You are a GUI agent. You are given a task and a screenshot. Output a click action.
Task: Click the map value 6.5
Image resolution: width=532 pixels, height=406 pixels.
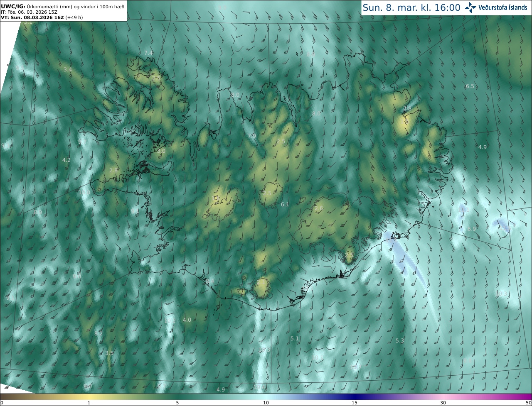pos(470,86)
